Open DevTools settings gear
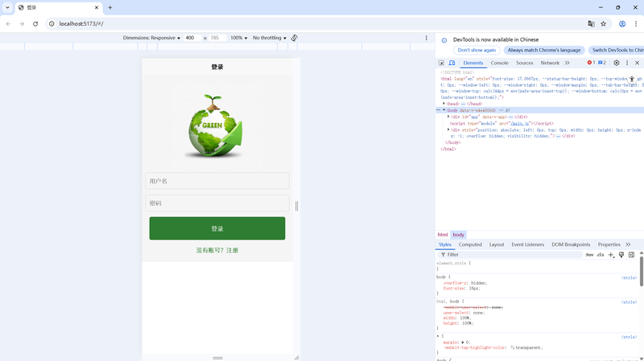The width and height of the screenshot is (644, 361). [617, 63]
